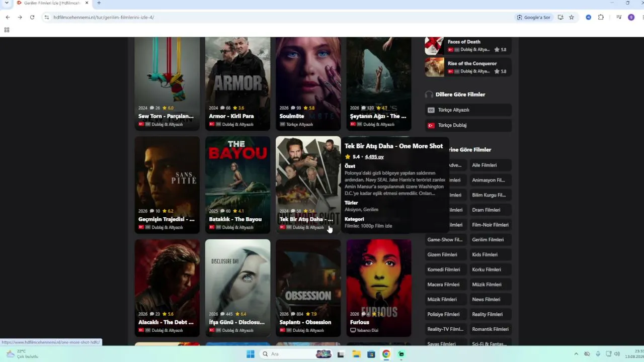Select the News Filmleri category
The width and height of the screenshot is (644, 362).
[490, 300]
